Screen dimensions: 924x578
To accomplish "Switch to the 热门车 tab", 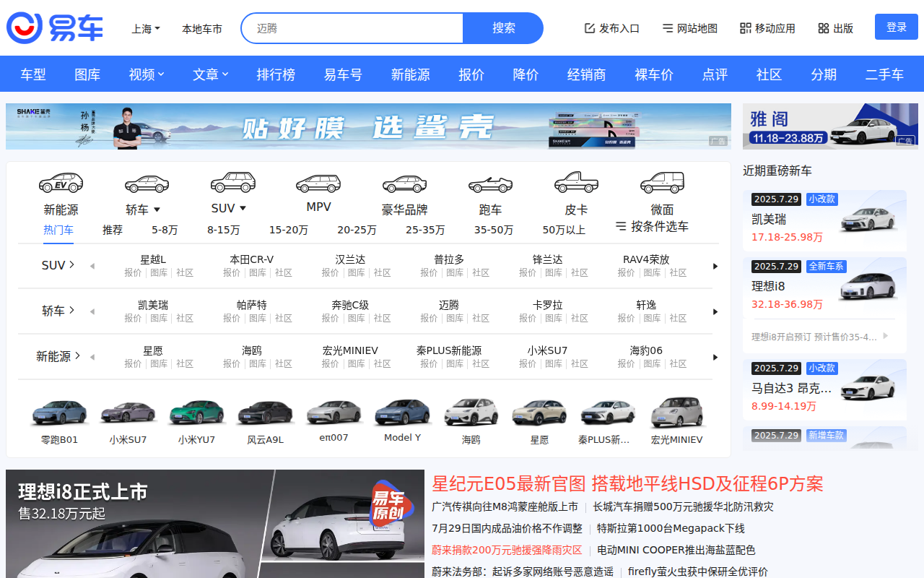I will (58, 230).
